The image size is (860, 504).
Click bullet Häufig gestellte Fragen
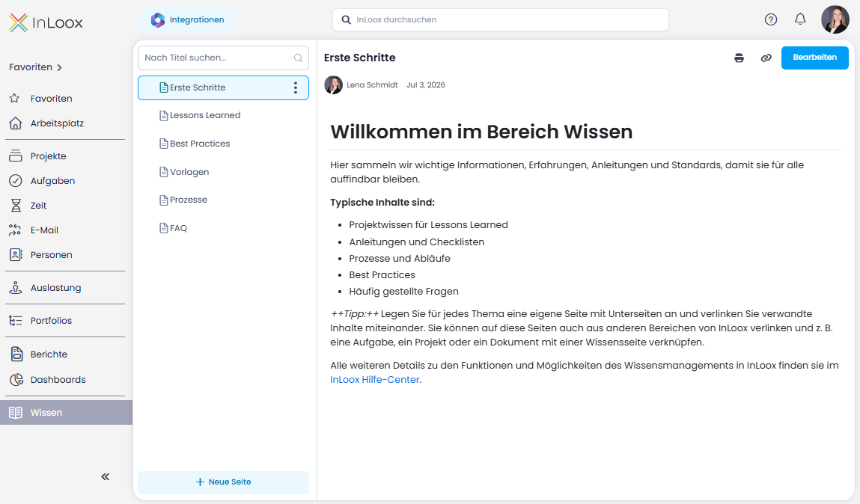coord(403,292)
